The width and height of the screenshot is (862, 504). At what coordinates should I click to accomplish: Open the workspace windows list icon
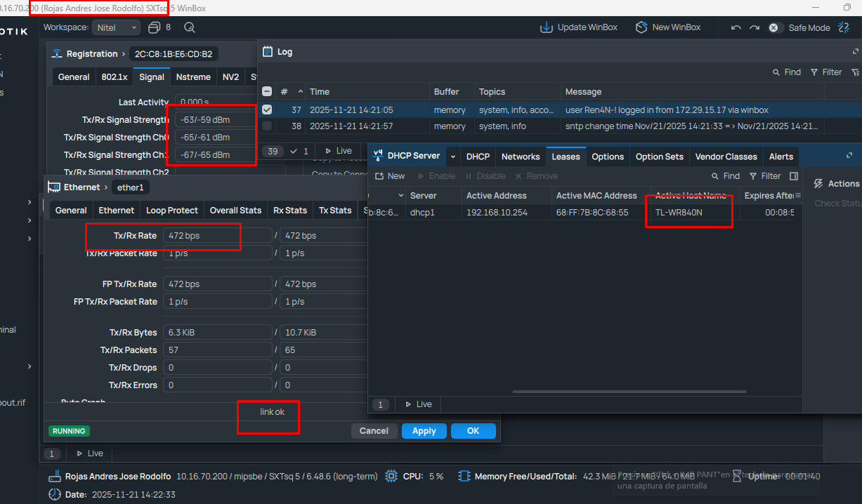[x=155, y=27]
